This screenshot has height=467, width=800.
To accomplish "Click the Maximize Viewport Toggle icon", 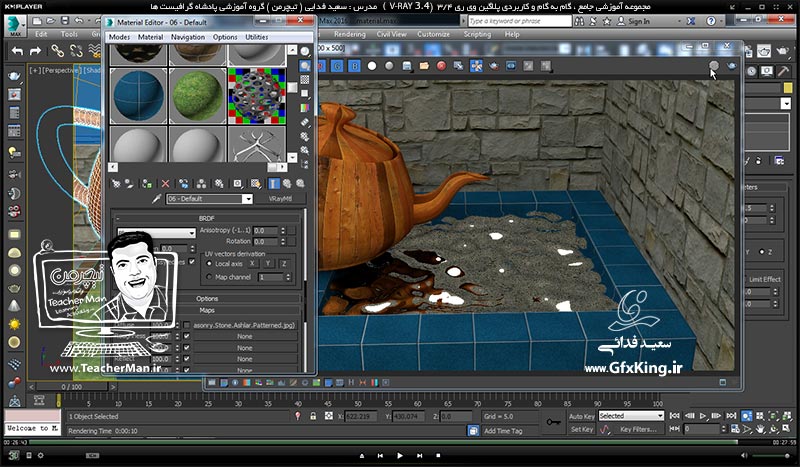I will [x=786, y=429].
